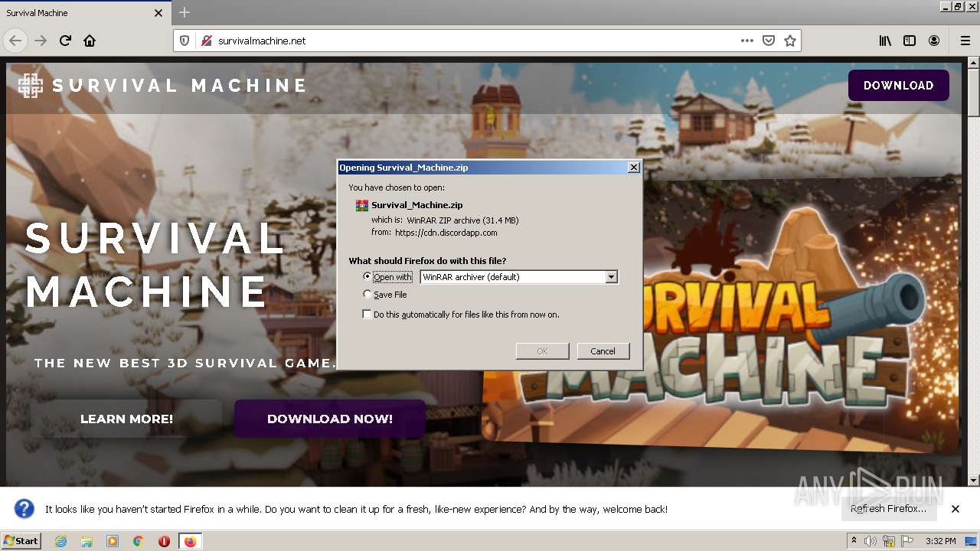This screenshot has height=551, width=980.
Task: Go forward with the Firefox forward arrow
Action: (x=41, y=41)
